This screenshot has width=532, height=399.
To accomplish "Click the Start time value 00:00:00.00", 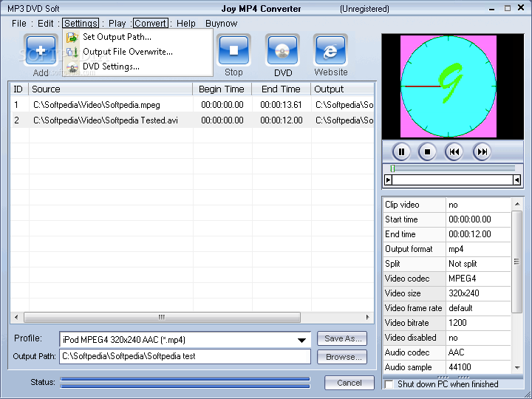I will [478, 219].
